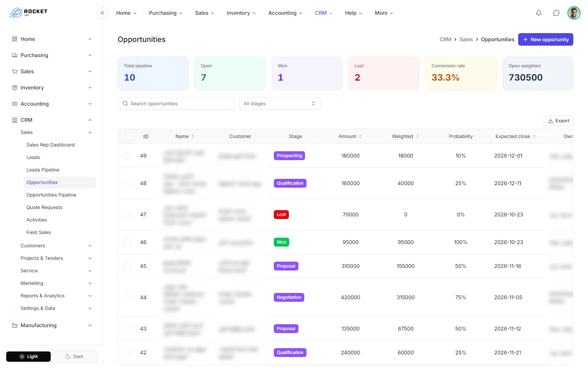588x368 pixels.
Task: Open the Inventory top menu
Action: [241, 13]
